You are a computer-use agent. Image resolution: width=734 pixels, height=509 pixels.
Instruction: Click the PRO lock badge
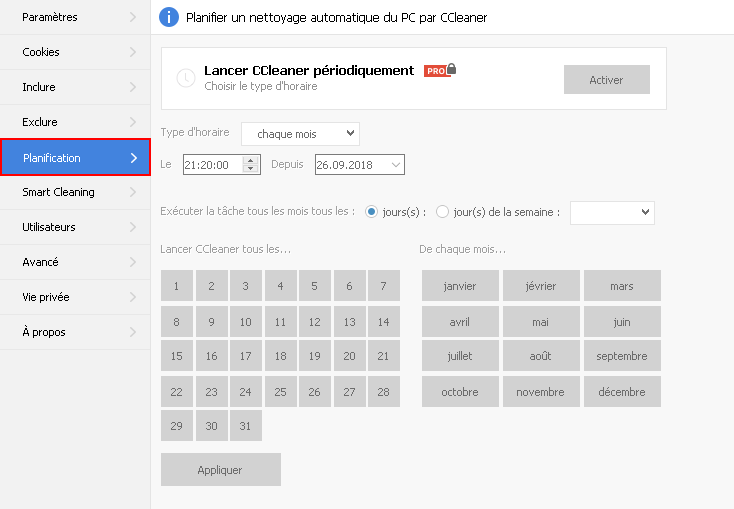click(x=440, y=70)
